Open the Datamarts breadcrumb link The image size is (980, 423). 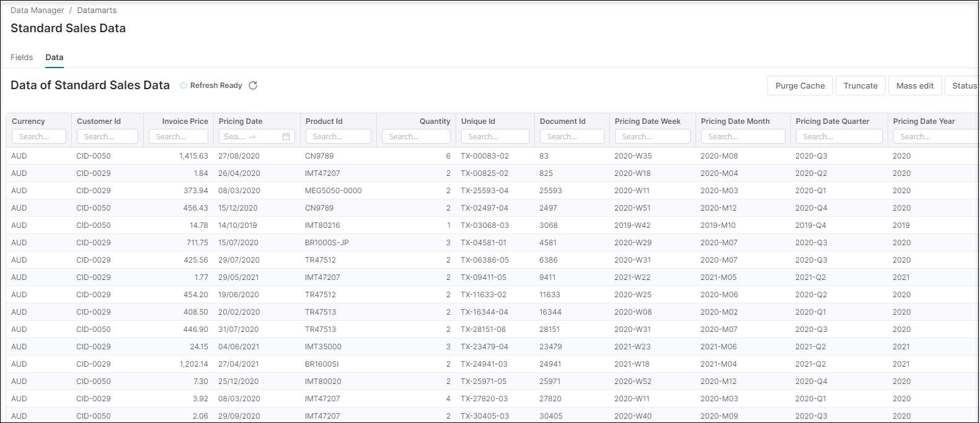click(97, 11)
